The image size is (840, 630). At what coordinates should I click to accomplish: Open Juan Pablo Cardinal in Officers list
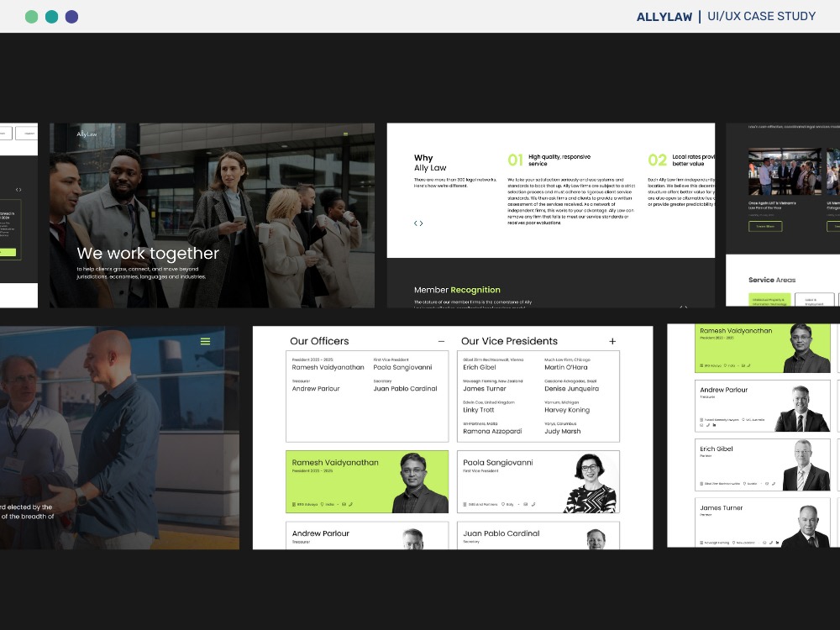[405, 388]
